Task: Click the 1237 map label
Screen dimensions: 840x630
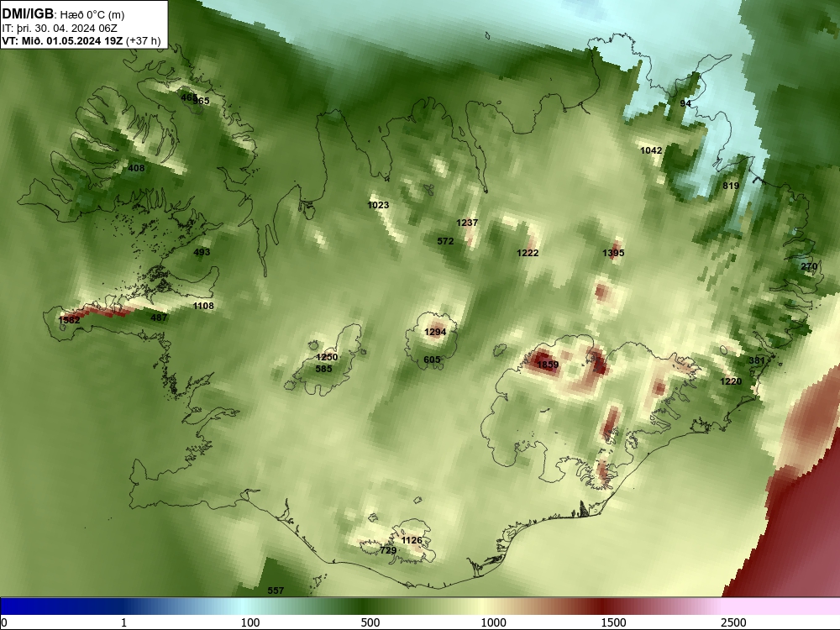Action: [x=467, y=223]
